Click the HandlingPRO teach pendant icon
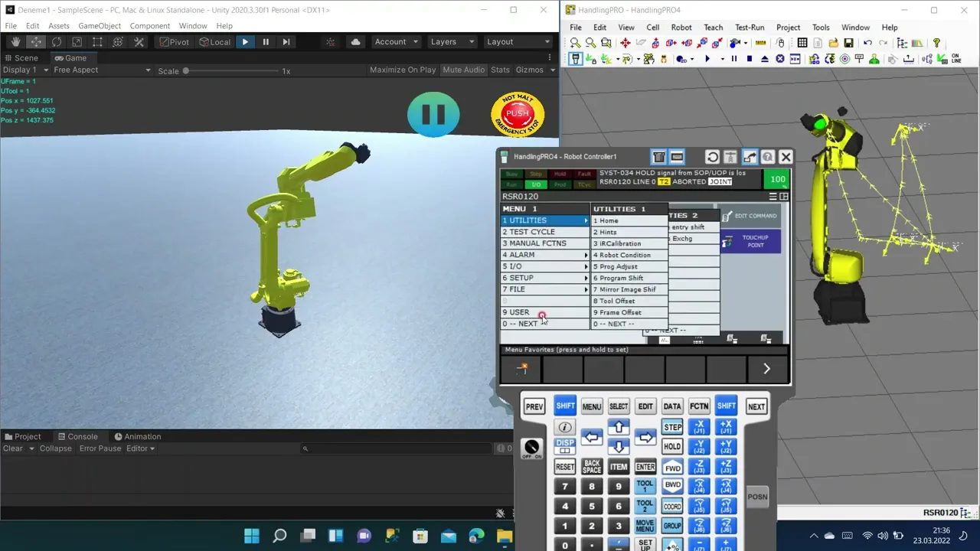 [576, 59]
